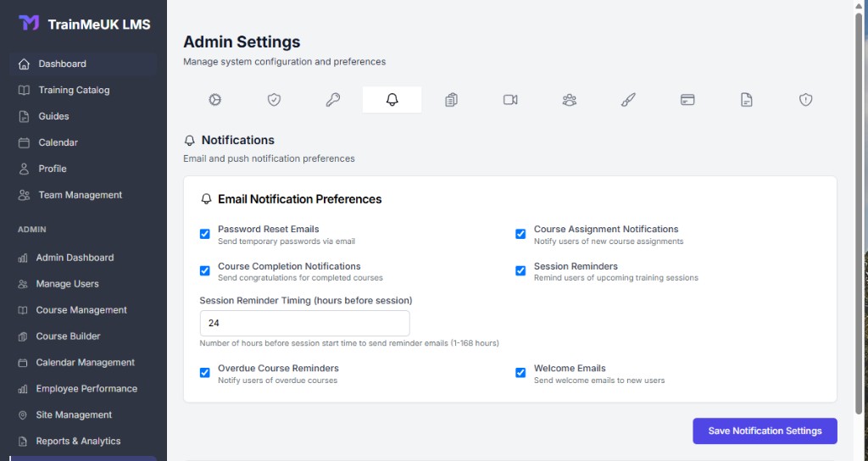Viewport: 868px width, 461px height.
Task: Click Save Notification Settings button
Action: tap(765, 430)
